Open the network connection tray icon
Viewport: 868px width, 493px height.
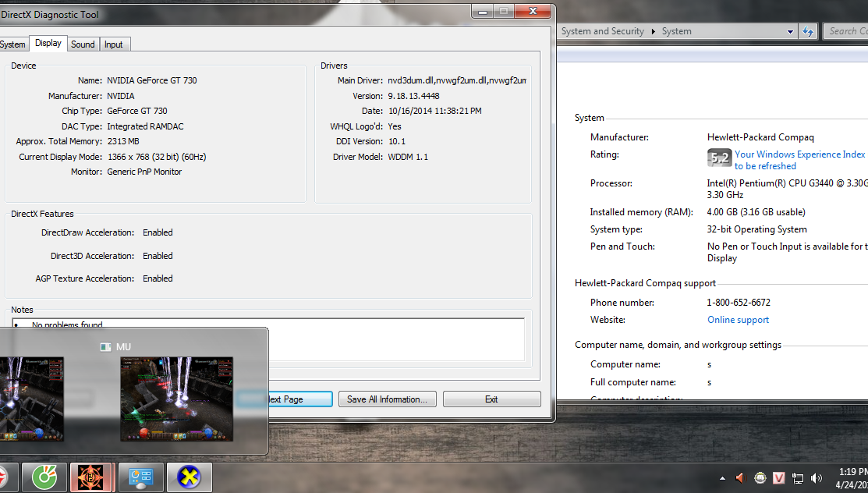pos(797,478)
